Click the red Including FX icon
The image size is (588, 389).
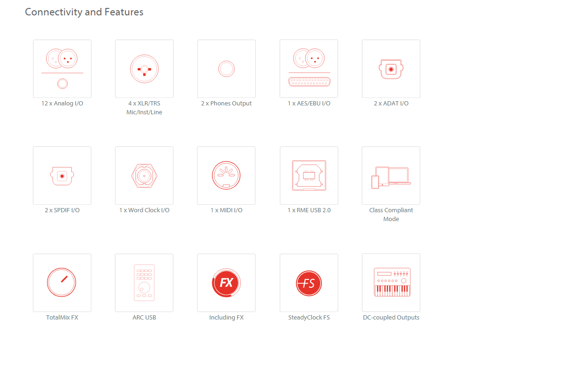click(226, 283)
